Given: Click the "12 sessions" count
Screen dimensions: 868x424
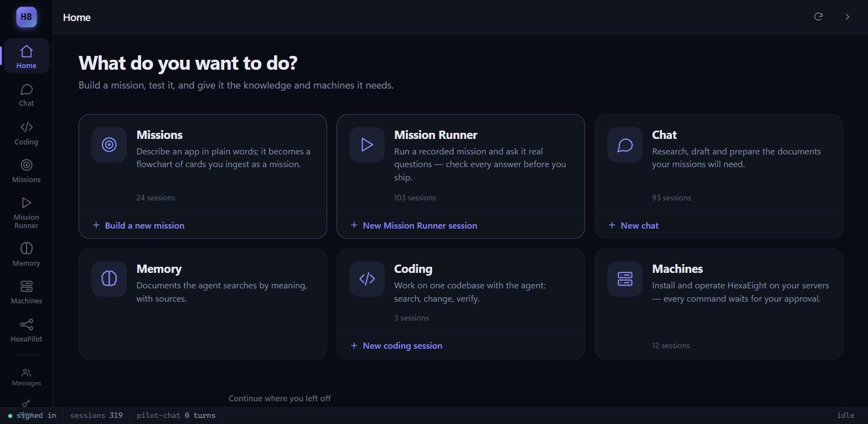Looking at the screenshot, I should tap(671, 345).
